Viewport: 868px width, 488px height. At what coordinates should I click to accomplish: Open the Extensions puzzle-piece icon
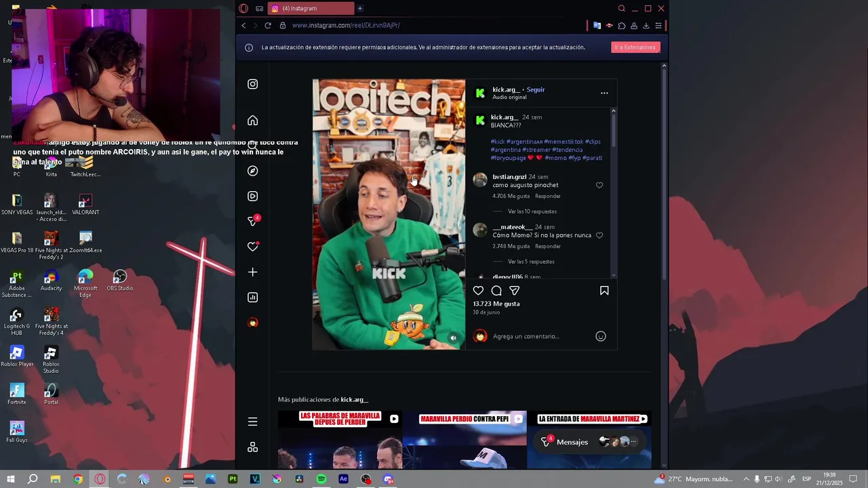[621, 26]
